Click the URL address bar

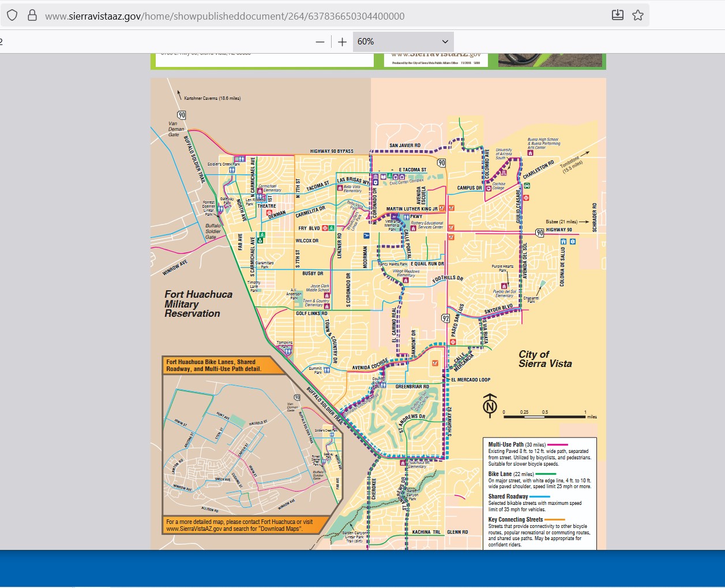(x=225, y=16)
